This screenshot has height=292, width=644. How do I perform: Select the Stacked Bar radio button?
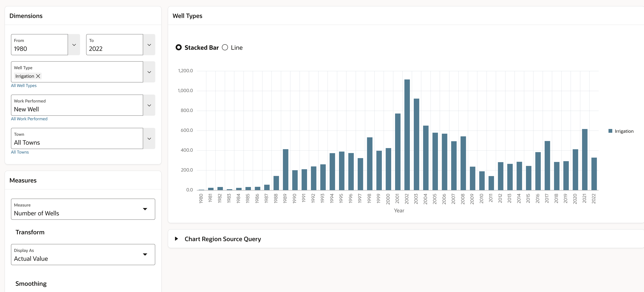point(178,47)
